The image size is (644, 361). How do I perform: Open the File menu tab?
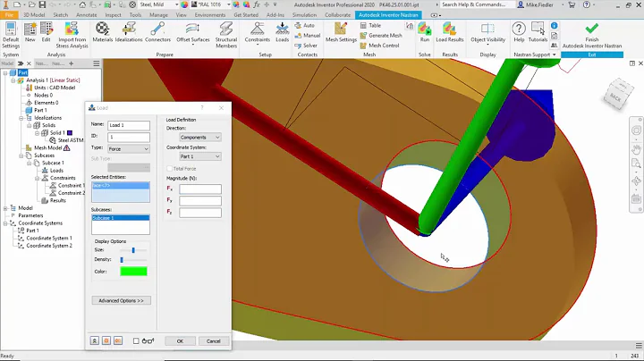[10, 15]
